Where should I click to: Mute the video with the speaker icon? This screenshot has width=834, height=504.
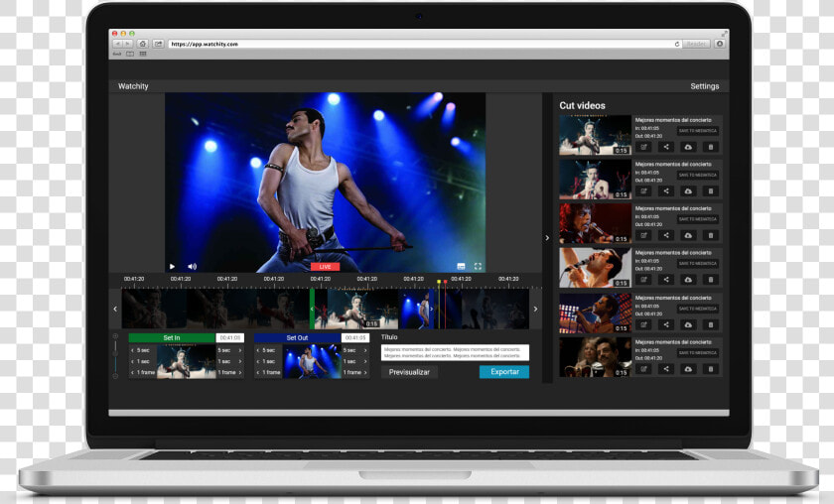click(x=192, y=266)
